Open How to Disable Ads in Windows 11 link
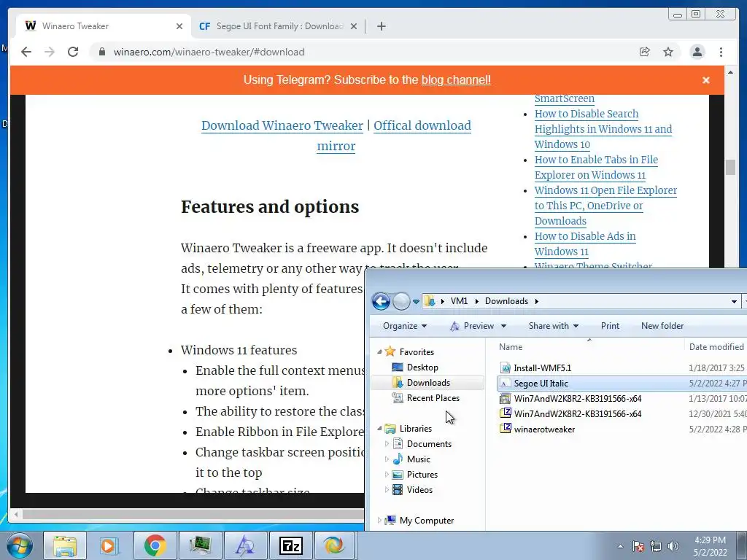The height and width of the screenshot is (560, 747). [x=585, y=244]
